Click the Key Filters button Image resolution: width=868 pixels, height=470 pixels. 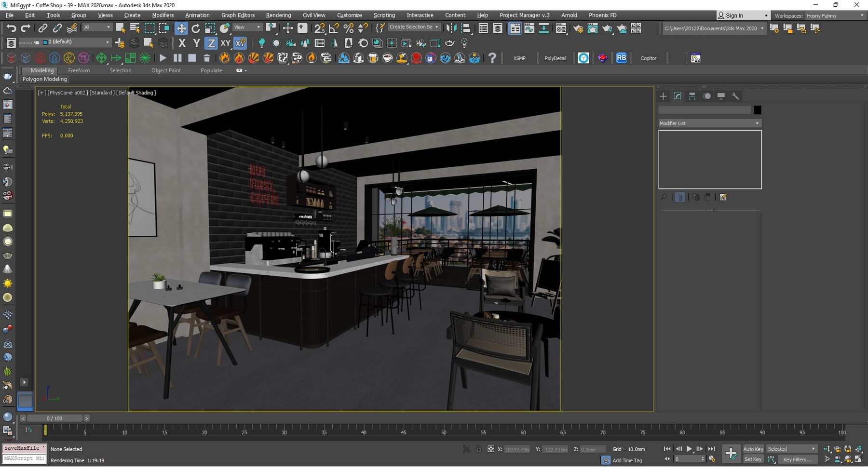coord(797,459)
